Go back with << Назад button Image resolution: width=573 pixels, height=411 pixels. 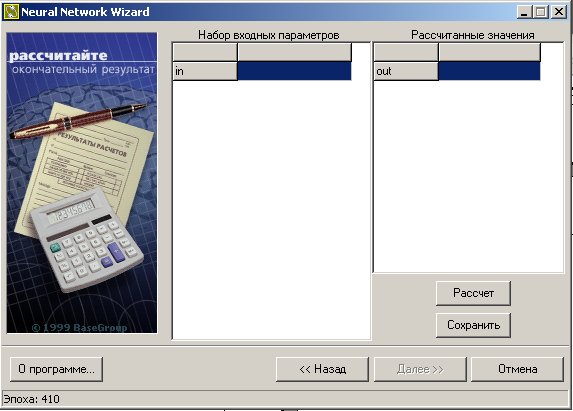pos(322,369)
